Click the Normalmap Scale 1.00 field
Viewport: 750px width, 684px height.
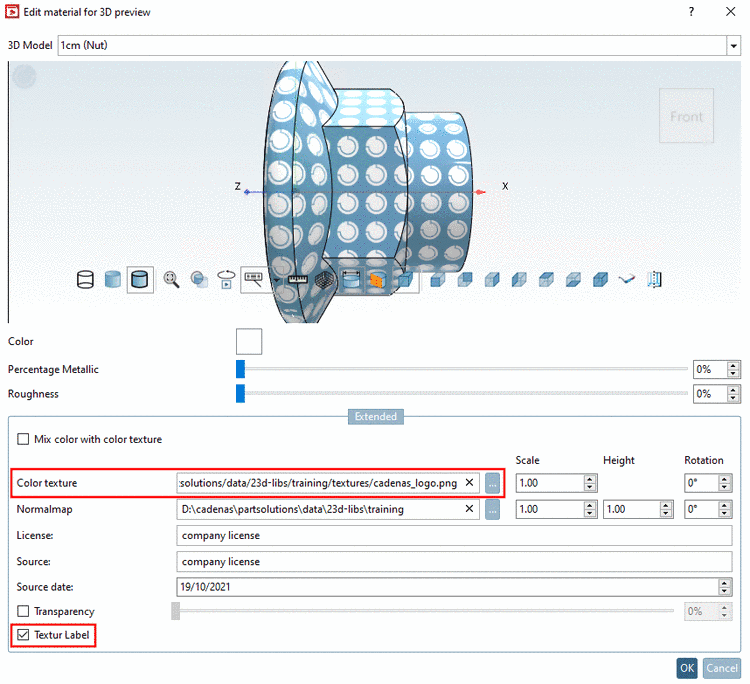[x=550, y=509]
